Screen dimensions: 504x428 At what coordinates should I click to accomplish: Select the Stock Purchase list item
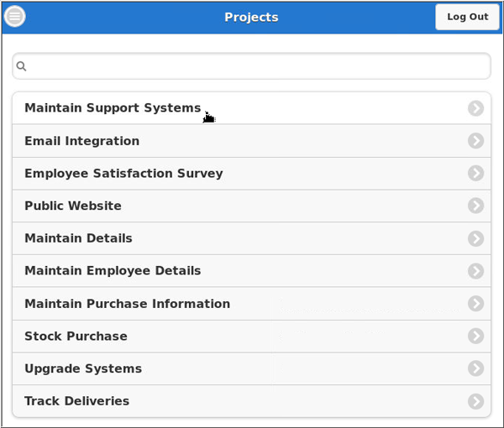click(x=76, y=337)
